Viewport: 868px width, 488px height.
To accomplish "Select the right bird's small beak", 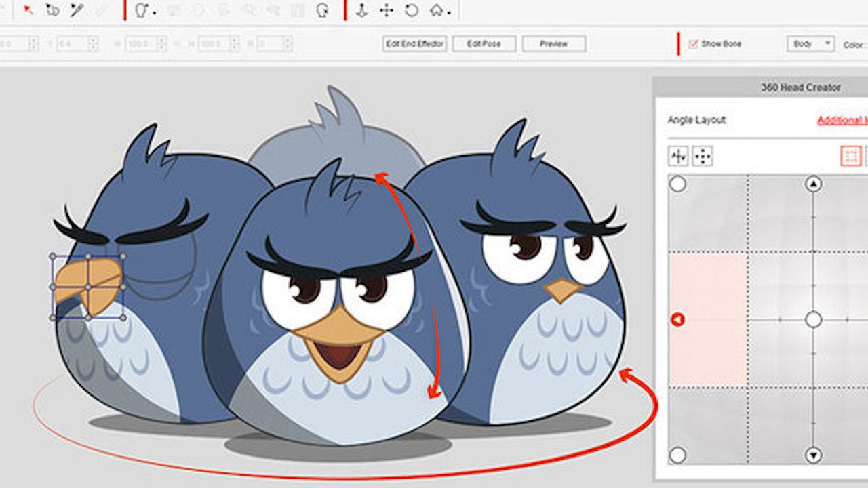I will [563, 290].
